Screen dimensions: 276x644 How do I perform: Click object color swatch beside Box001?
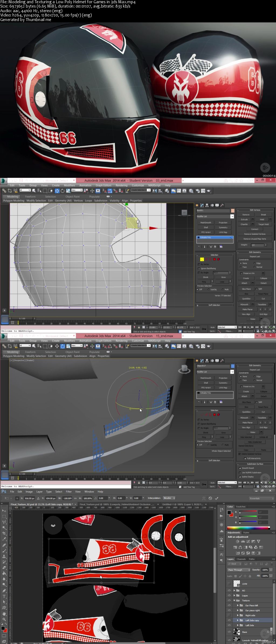coord(232,210)
